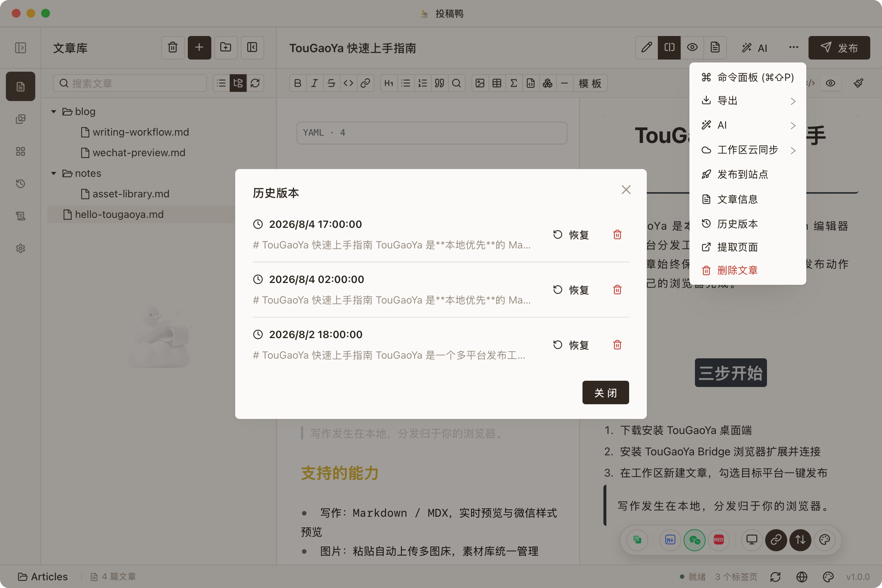The image size is (882, 588).
Task: Insert a math formula with the sigma icon
Action: (x=514, y=83)
